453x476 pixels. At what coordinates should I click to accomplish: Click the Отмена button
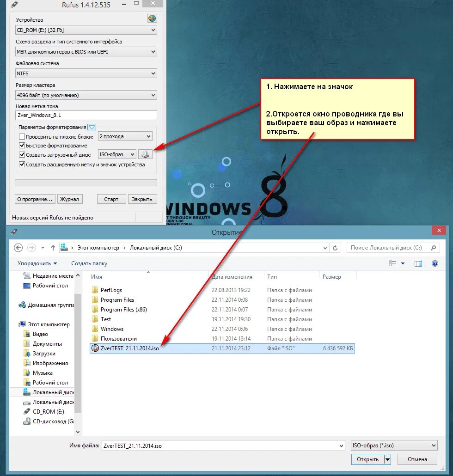coord(417,459)
